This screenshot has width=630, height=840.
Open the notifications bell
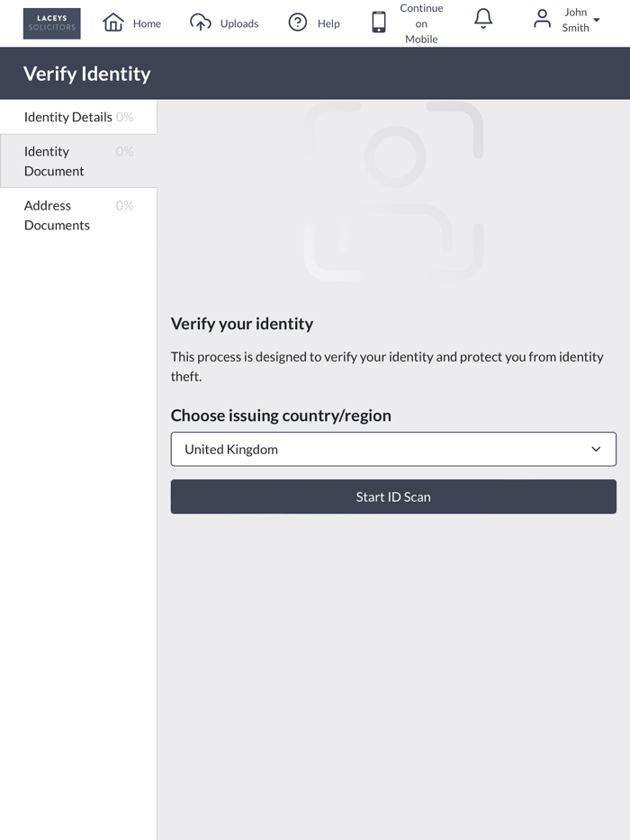[x=483, y=19]
